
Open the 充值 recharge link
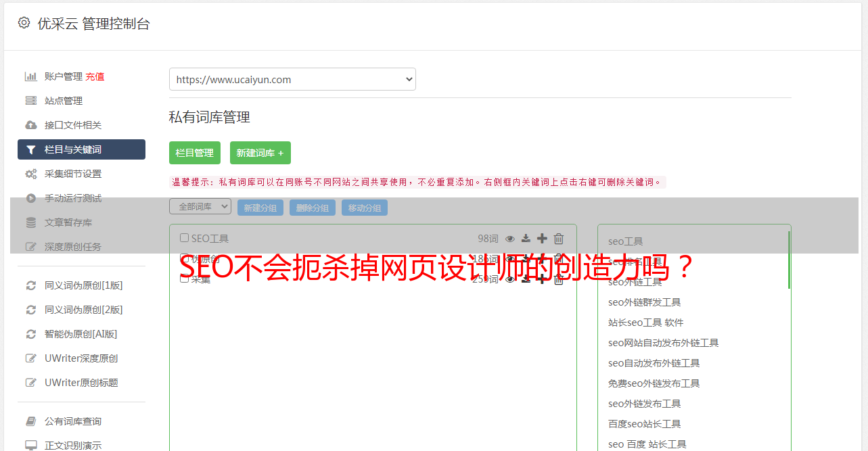pos(95,76)
